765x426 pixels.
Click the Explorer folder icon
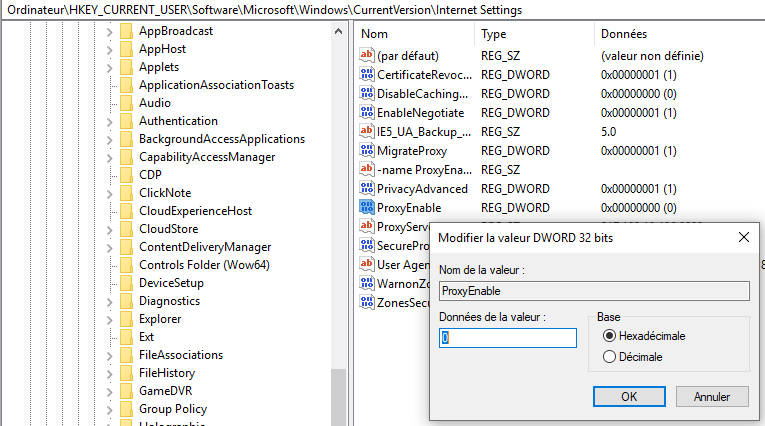[x=126, y=319]
